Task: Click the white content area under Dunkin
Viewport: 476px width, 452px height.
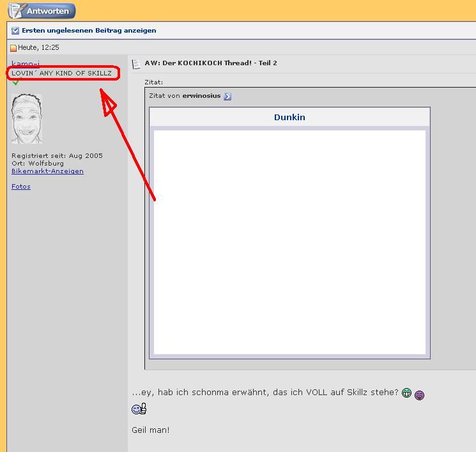Action: 289,242
